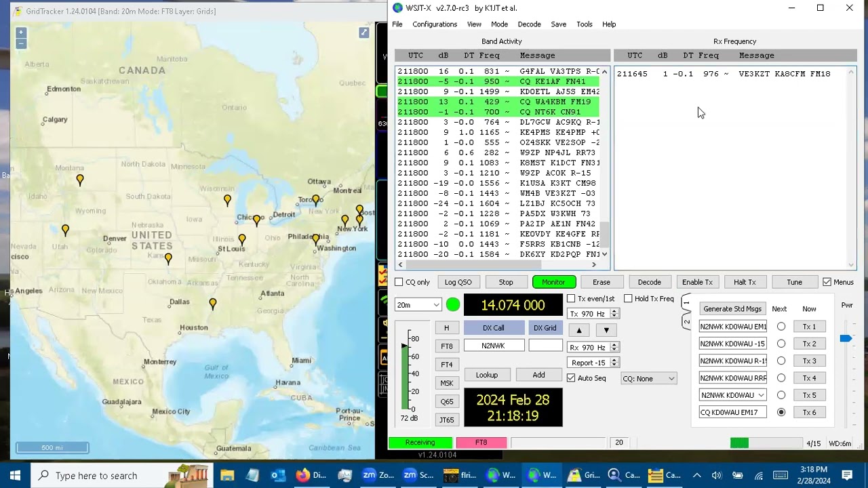
Task: Select the map pin near Montana
Action: pos(80,180)
